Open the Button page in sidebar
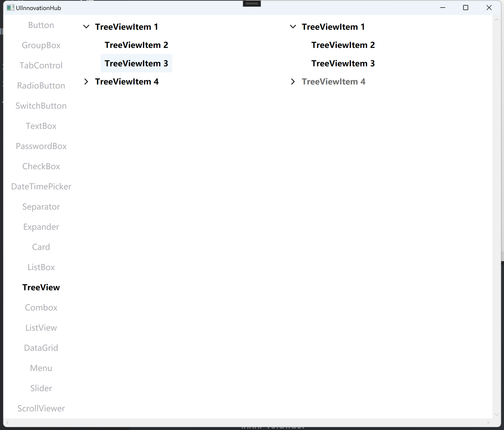 pyautogui.click(x=41, y=25)
